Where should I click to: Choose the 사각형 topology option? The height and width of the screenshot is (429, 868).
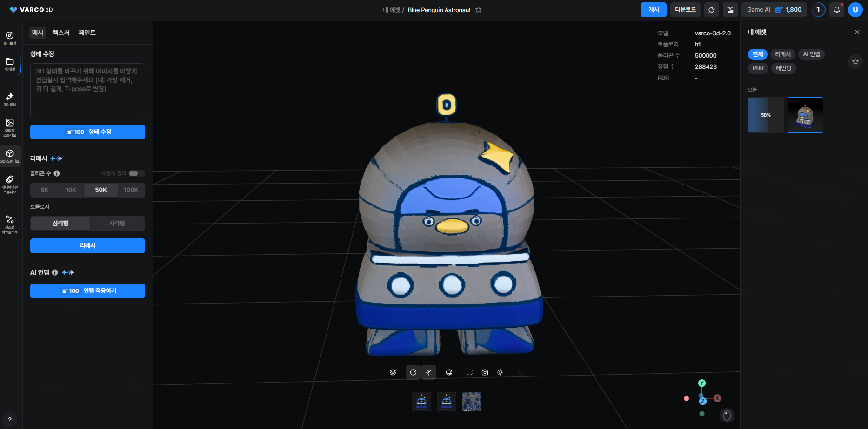point(117,224)
